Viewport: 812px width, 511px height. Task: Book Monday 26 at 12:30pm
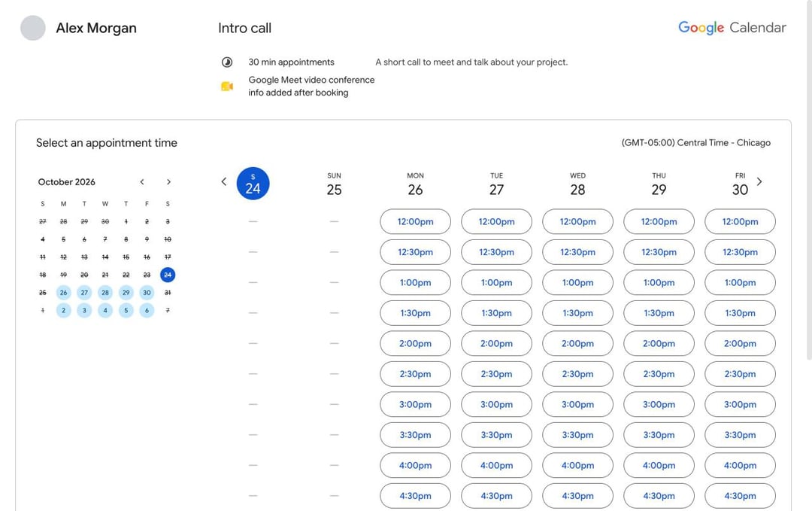(x=415, y=252)
